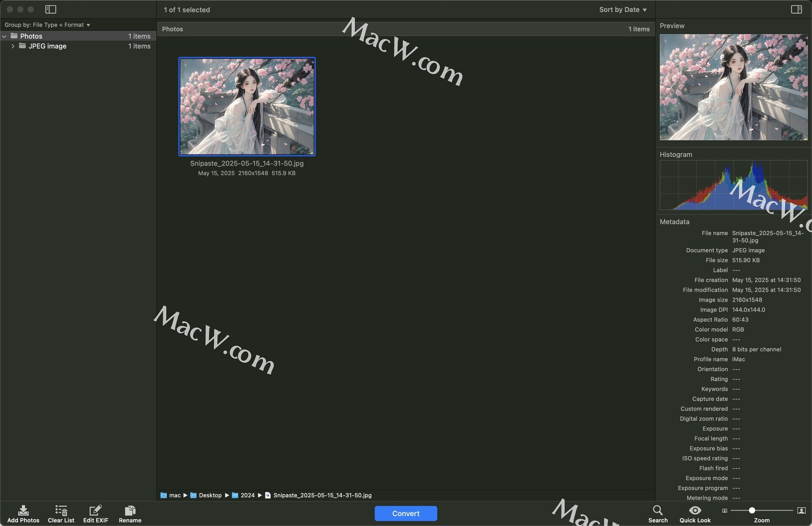
Task: Click the File size value 515.90 KB
Action: [746, 260]
